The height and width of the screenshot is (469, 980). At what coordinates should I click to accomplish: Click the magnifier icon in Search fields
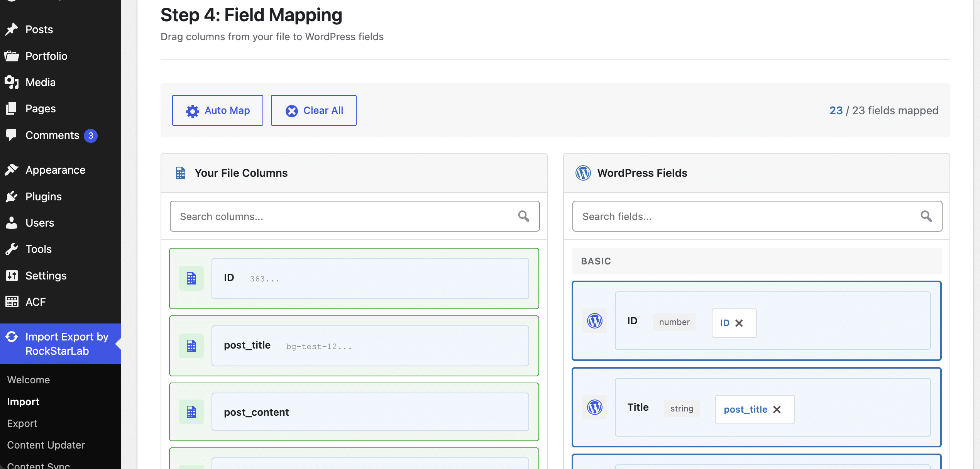tap(926, 216)
